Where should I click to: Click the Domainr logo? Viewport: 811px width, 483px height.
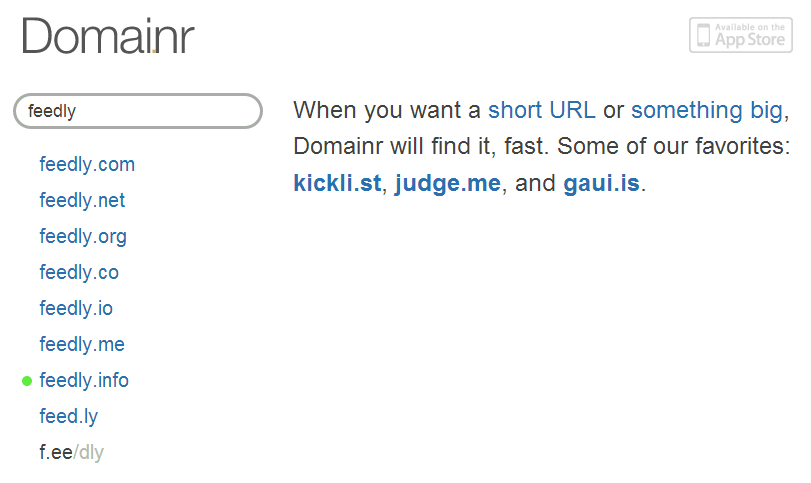tap(108, 36)
